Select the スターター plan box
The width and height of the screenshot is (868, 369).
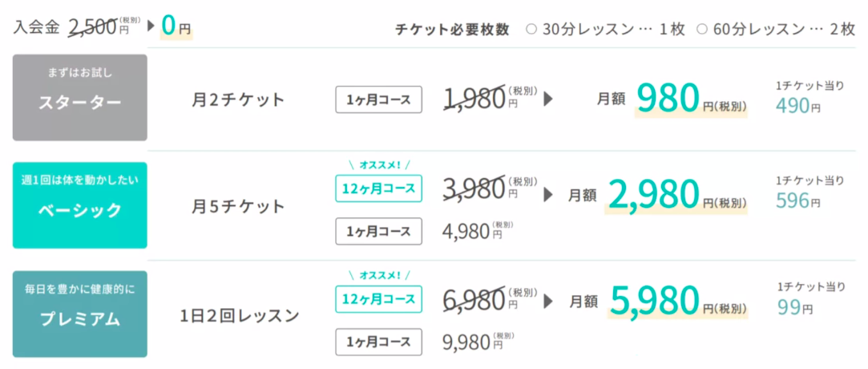point(79,98)
